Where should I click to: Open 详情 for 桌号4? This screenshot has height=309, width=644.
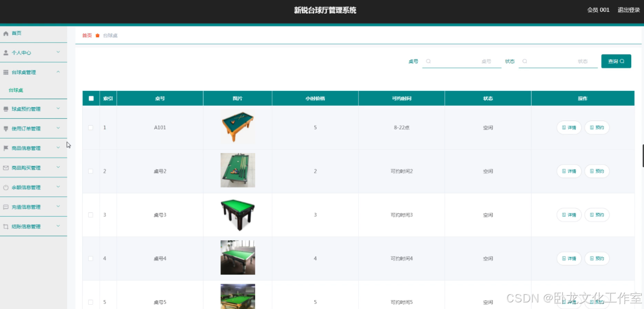(569, 259)
